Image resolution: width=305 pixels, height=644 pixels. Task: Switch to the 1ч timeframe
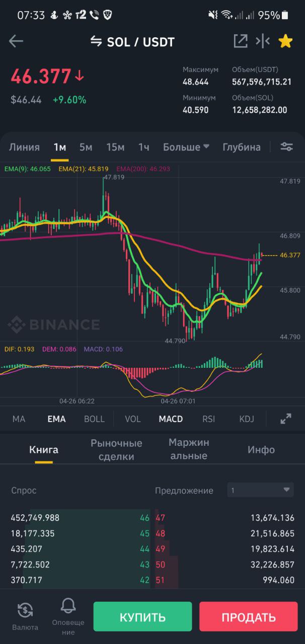[x=144, y=147]
